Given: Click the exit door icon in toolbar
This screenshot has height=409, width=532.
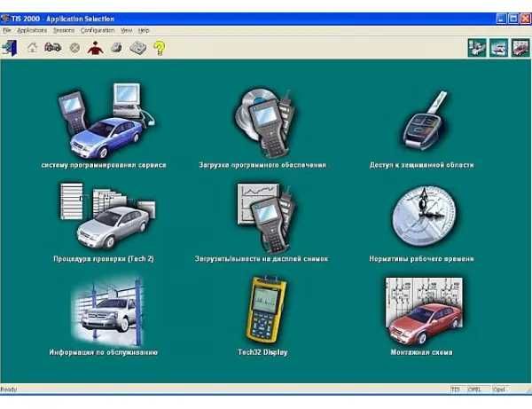Looking at the screenshot, I should [10, 48].
